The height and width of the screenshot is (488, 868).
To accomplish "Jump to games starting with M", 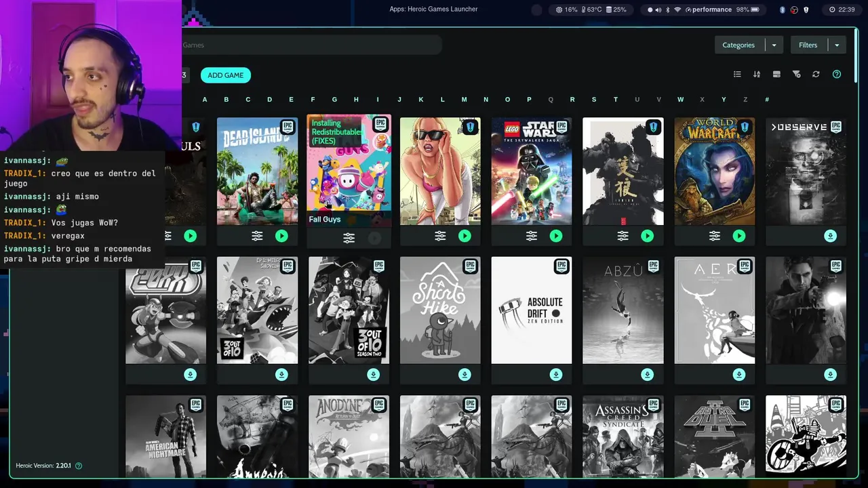I will pyautogui.click(x=465, y=100).
